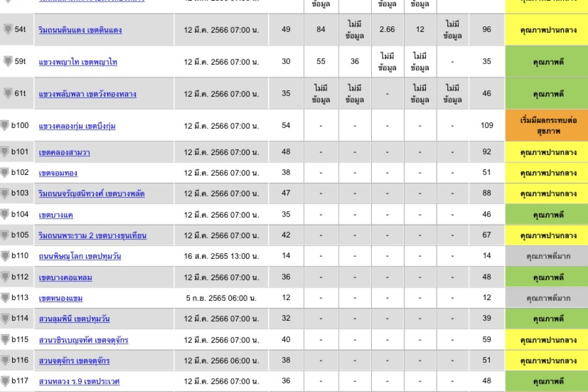Click the AQI value 96 for station 54t
Viewport: 588px width, 392px height.
[x=486, y=29]
